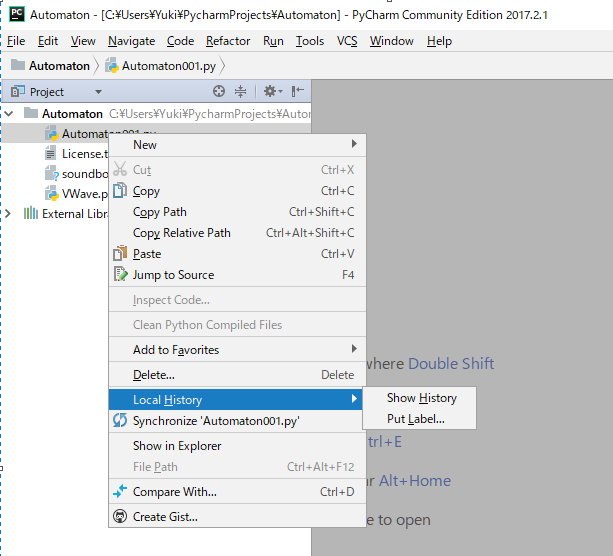The height and width of the screenshot is (556, 613).
Task: Select Create Gist... entry
Action: coord(237,517)
